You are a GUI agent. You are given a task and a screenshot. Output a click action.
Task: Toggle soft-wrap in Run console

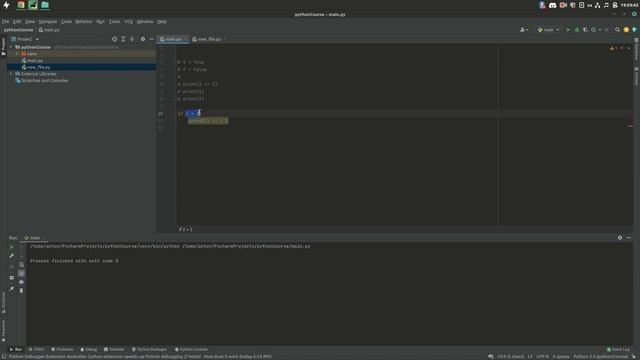click(x=21, y=264)
